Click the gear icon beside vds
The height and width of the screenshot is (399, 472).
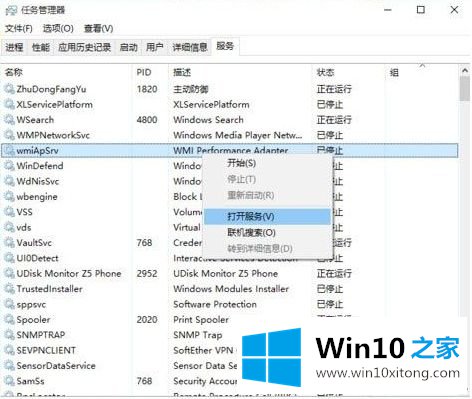[x=9, y=227]
